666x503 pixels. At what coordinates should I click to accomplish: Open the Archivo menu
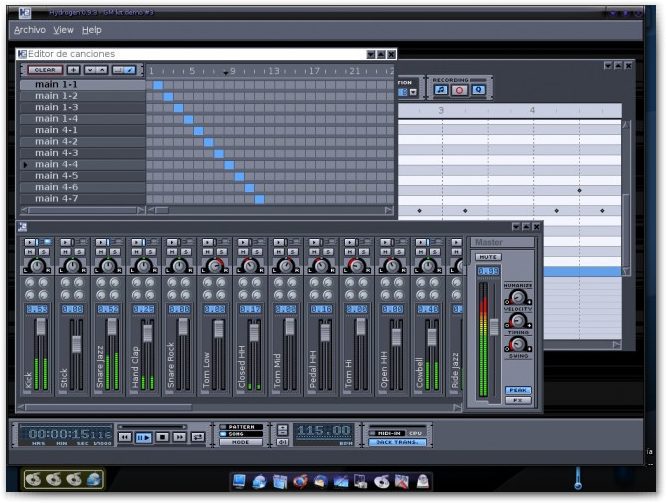29,30
